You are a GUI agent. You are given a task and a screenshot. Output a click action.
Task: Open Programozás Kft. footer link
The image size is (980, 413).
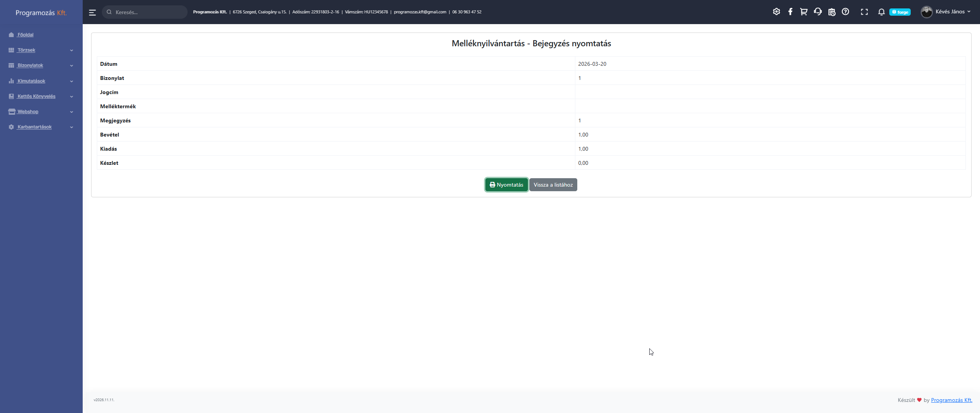(x=951, y=400)
